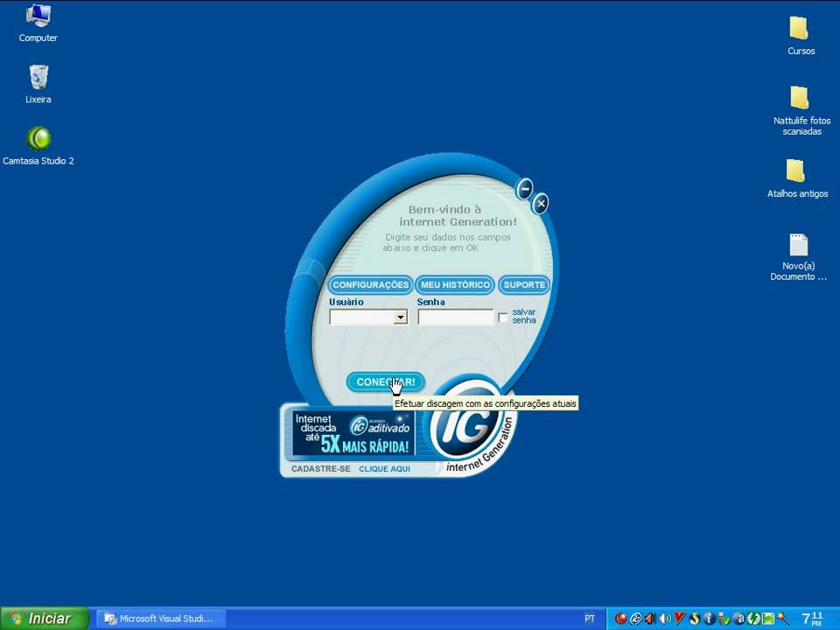Open the system volume tray icon
The width and height of the screenshot is (840, 630).
[665, 619]
